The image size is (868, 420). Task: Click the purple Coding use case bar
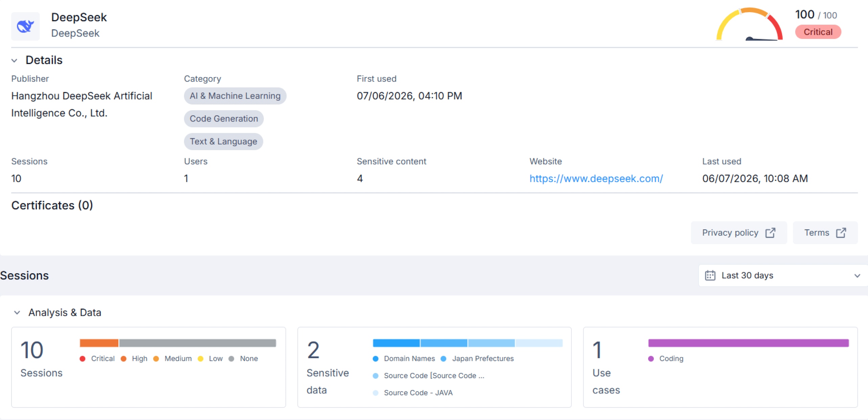[x=748, y=343]
